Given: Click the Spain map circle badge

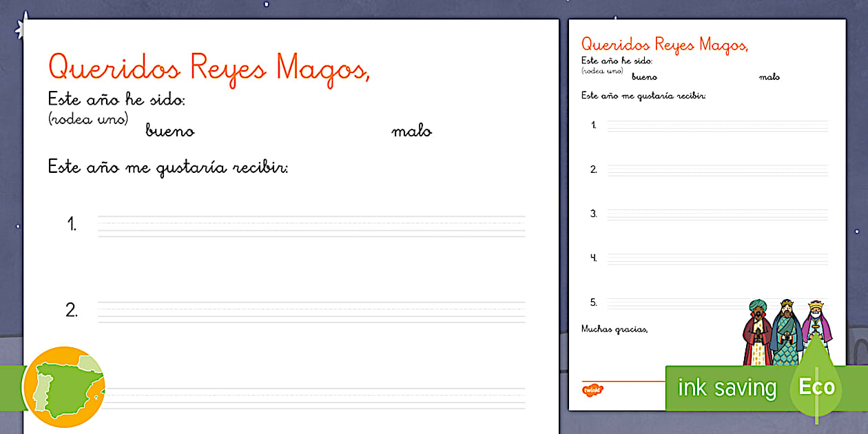Looking at the screenshot, I should [x=67, y=384].
